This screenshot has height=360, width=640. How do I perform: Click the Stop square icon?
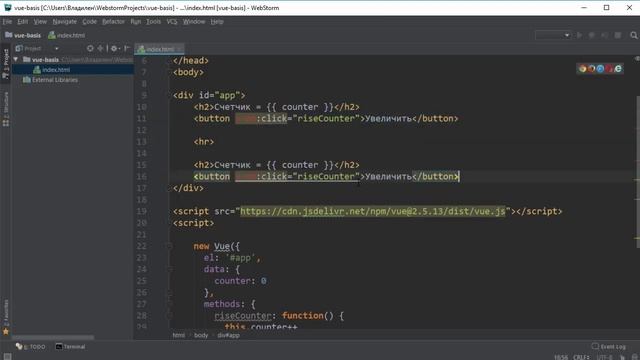(x=618, y=36)
